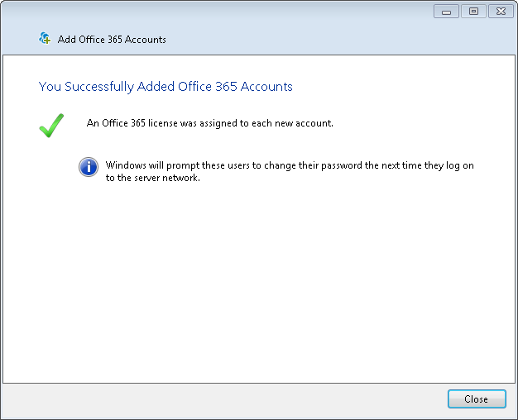Maximize the wizard window
The image size is (518, 420).
click(x=473, y=12)
